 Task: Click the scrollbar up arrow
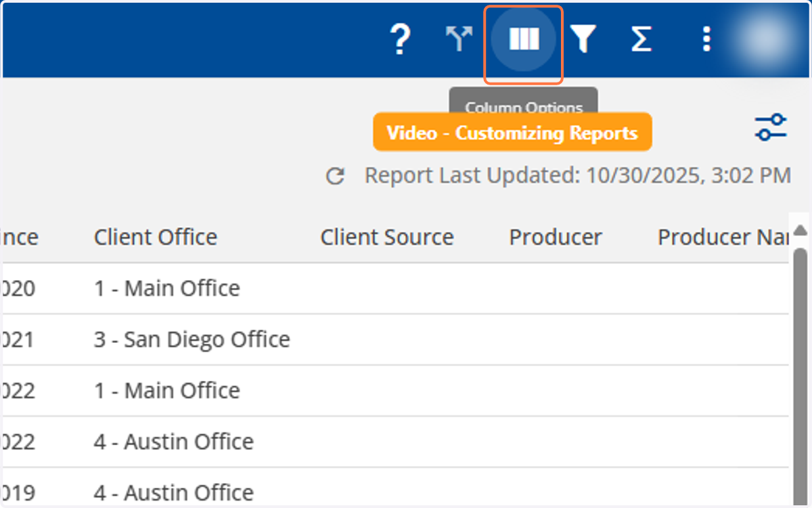point(800,231)
